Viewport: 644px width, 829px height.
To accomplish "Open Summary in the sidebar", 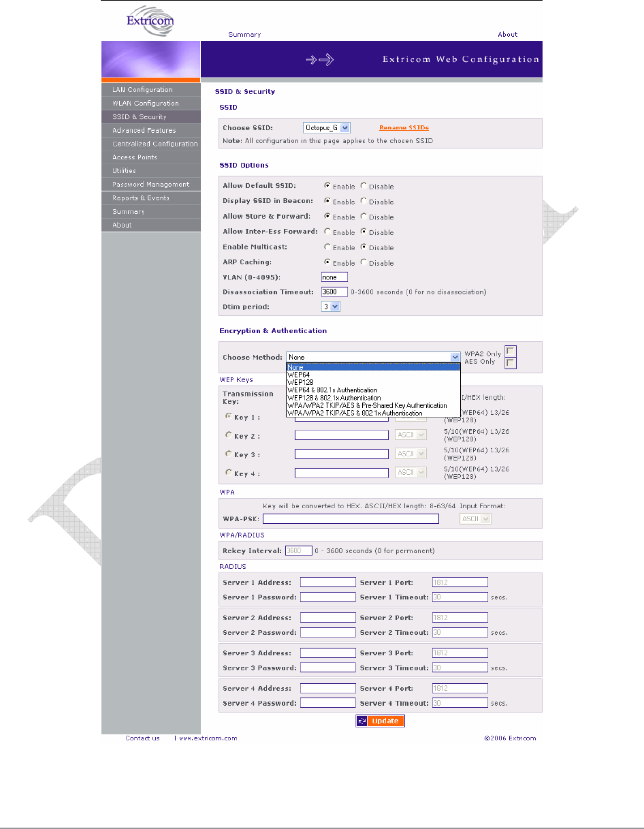I will click(x=150, y=212).
